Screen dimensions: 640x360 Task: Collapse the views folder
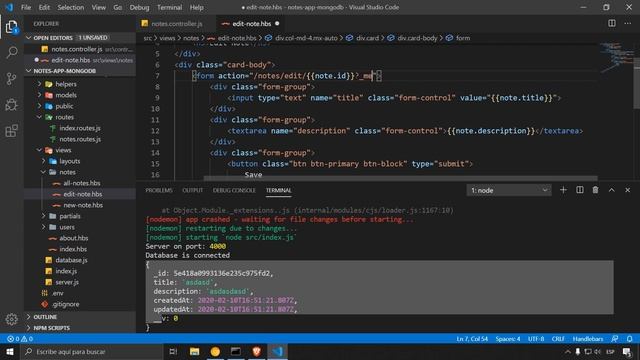63,150
